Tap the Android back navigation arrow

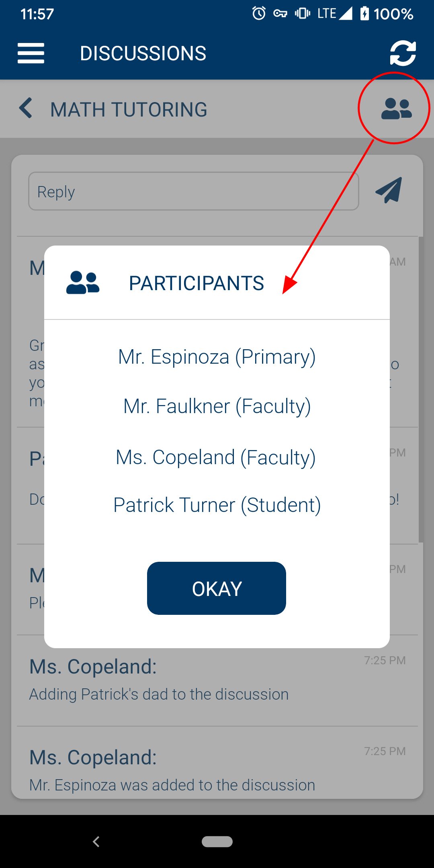pos(96,841)
